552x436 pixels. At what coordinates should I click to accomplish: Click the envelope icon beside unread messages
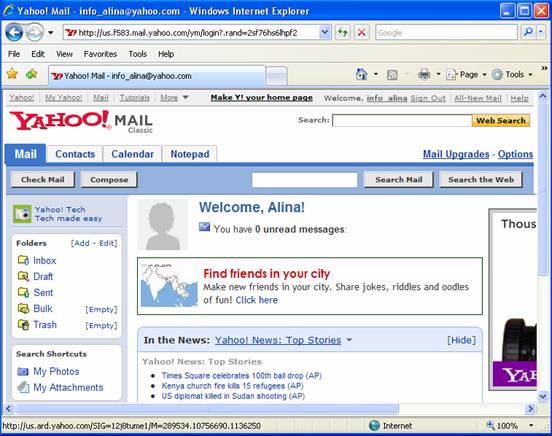point(205,227)
